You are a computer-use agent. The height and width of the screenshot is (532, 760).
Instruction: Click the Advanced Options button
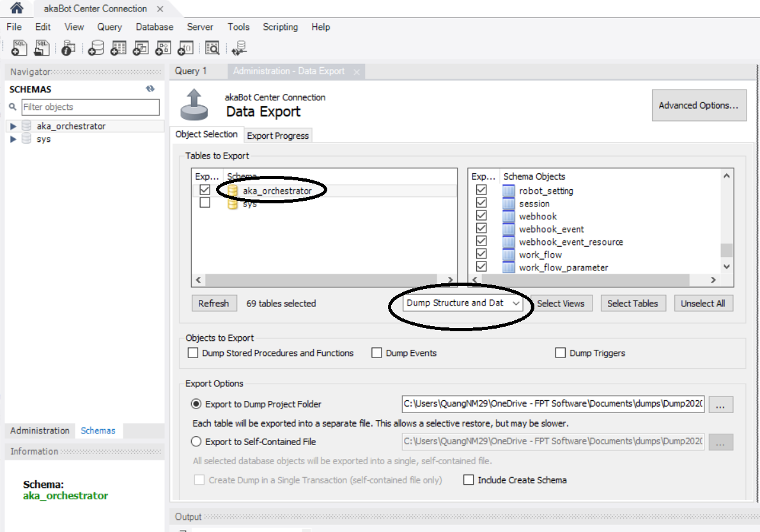click(699, 106)
